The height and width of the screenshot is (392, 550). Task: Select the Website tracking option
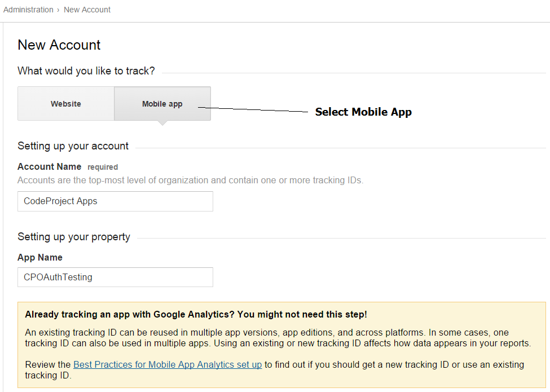click(x=66, y=104)
